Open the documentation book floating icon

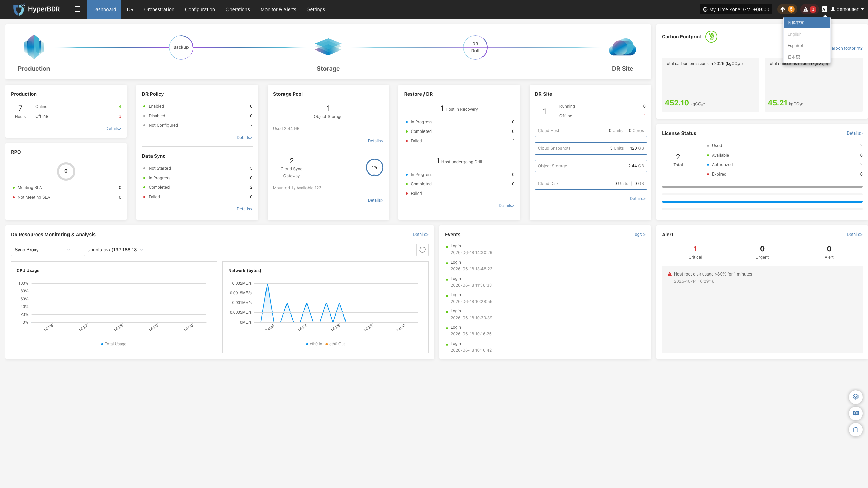pyautogui.click(x=856, y=413)
